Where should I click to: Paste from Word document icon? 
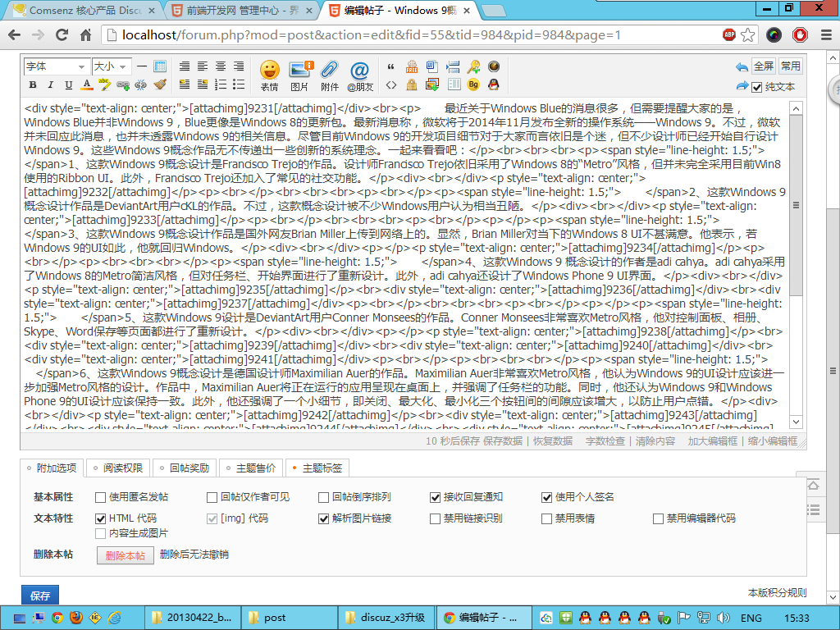pyautogui.click(x=431, y=66)
